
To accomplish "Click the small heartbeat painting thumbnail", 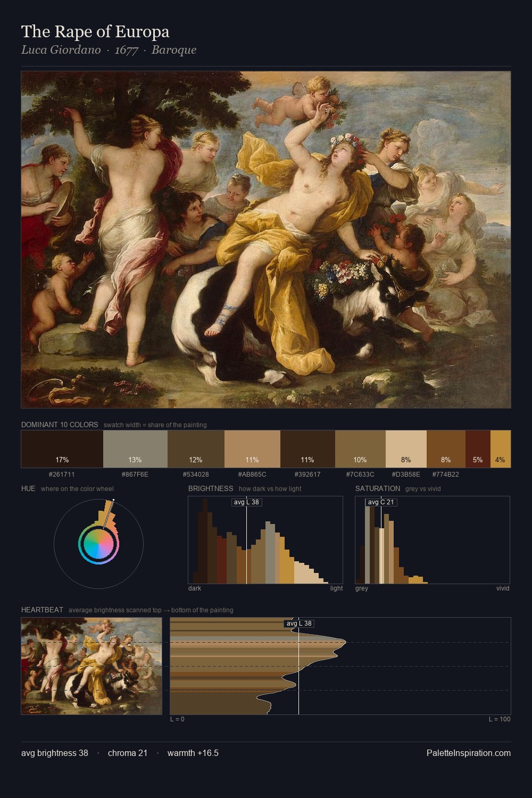I will [92, 666].
